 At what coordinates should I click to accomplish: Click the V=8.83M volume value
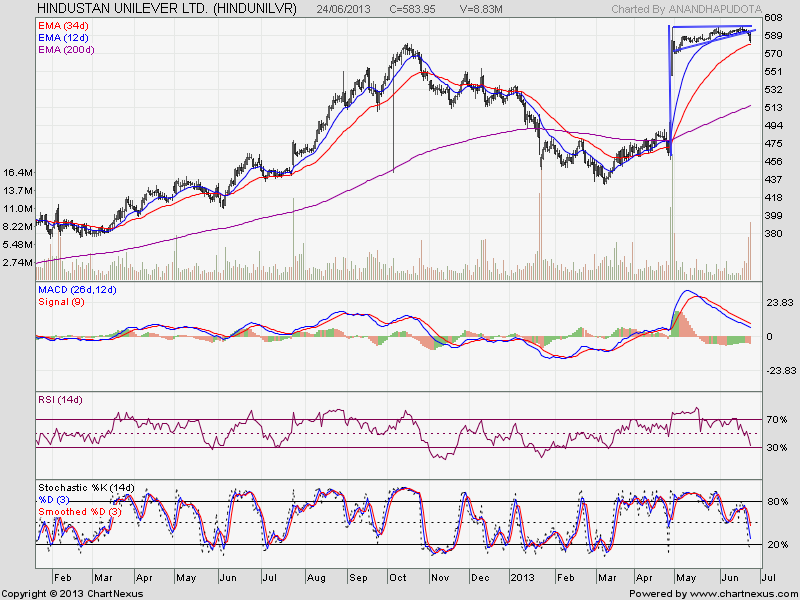point(481,9)
